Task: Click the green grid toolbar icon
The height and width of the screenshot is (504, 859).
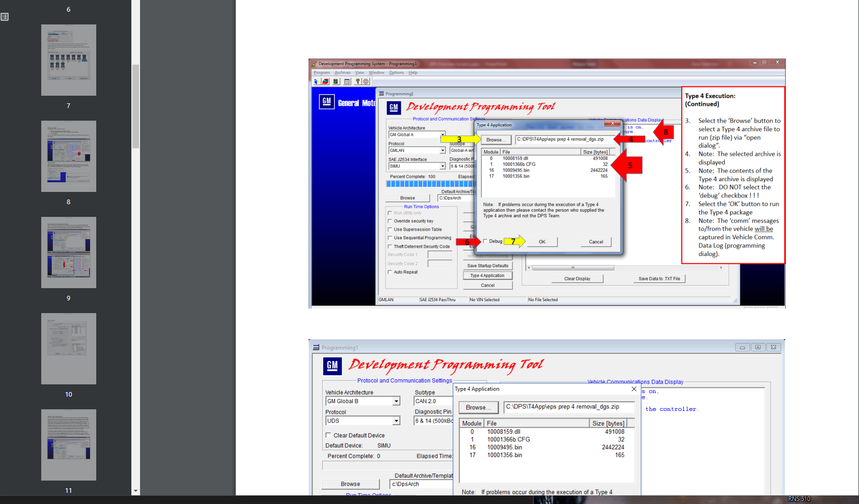Action: (x=336, y=81)
